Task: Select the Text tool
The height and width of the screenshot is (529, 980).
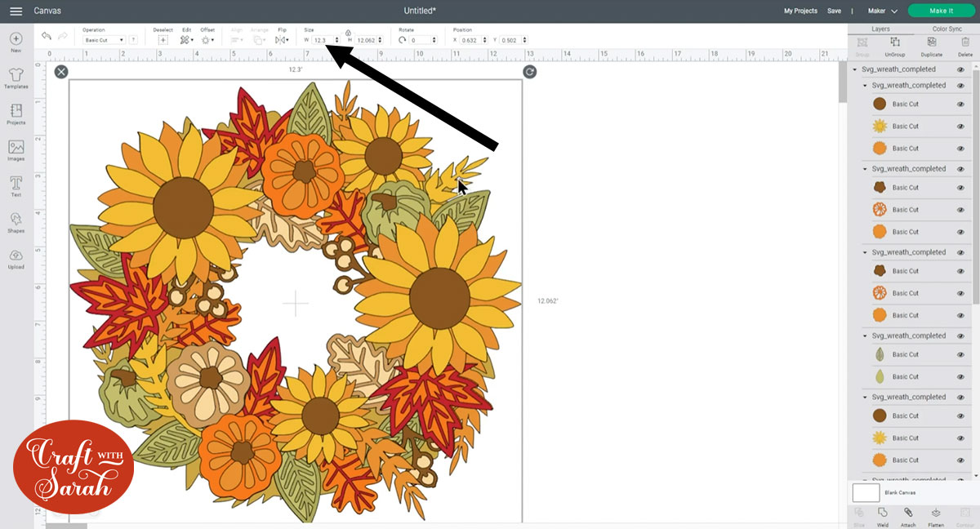Action: point(16,184)
